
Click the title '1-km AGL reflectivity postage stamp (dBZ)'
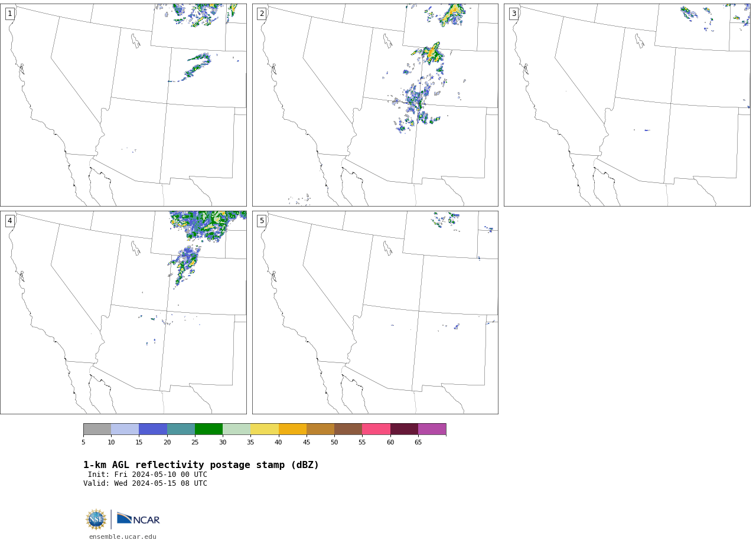(201, 465)
